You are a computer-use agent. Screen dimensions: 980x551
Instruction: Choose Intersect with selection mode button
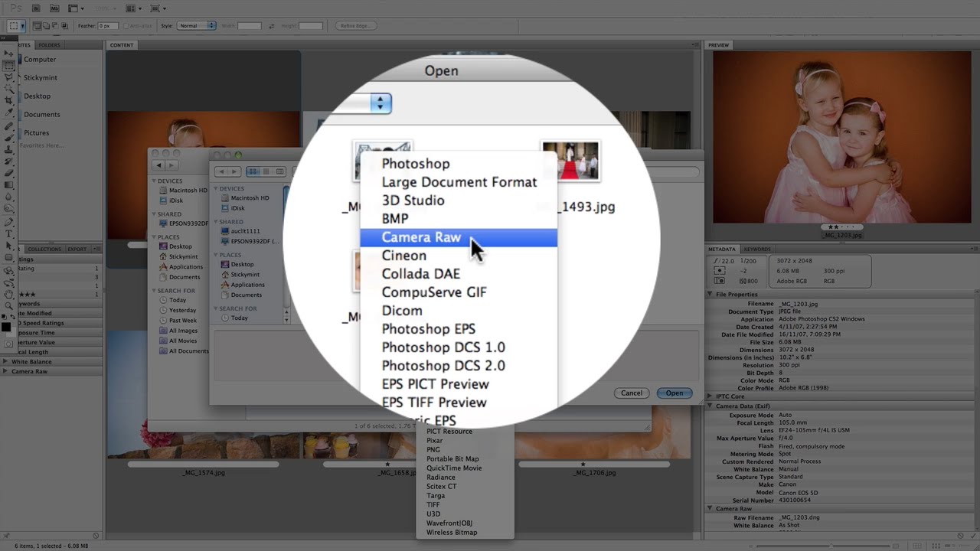66,26
